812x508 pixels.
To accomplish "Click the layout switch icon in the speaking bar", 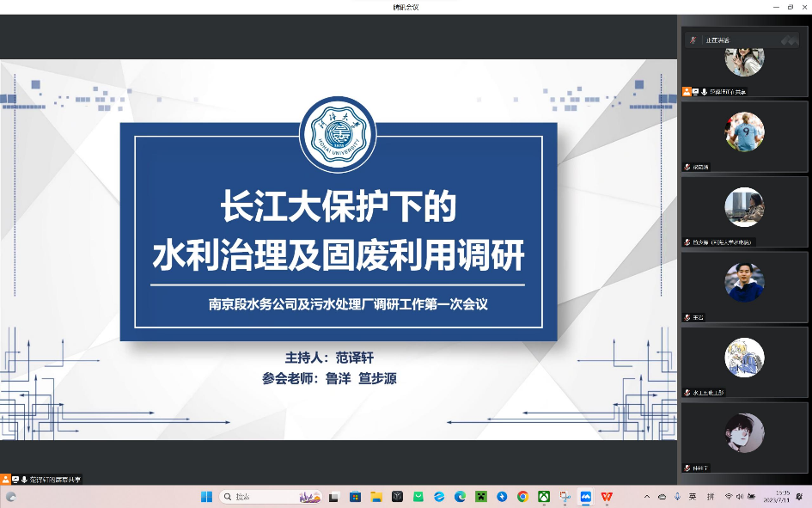I will coord(787,40).
